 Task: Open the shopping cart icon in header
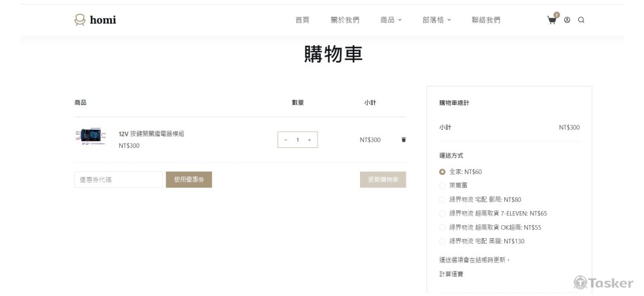552,20
